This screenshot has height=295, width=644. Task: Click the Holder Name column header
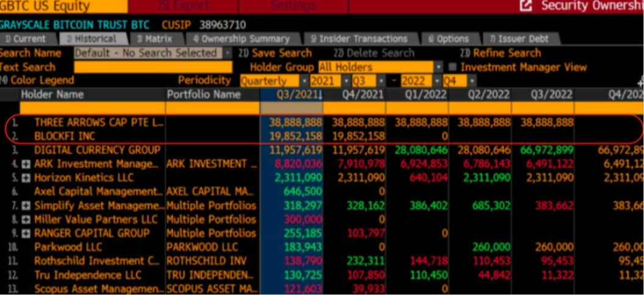pyautogui.click(x=93, y=95)
